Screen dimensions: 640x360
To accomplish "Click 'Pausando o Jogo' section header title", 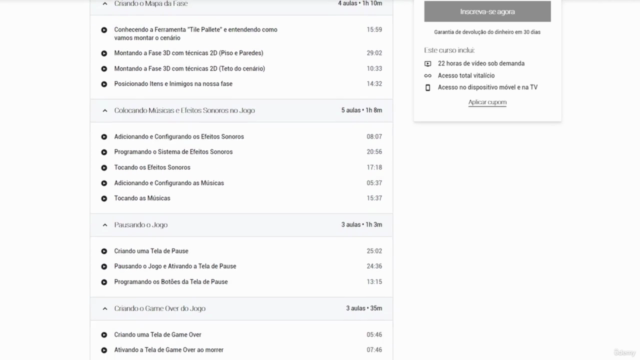I will (x=141, y=225).
